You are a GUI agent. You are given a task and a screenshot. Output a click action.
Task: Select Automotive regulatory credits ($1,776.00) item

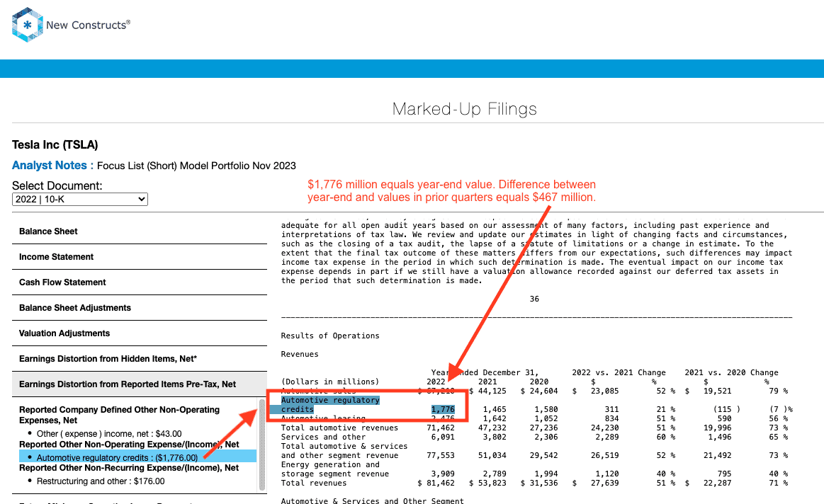[x=137, y=458]
